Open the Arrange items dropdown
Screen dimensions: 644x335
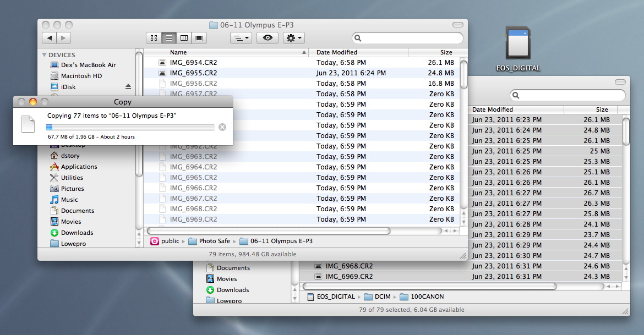pyautogui.click(x=241, y=38)
